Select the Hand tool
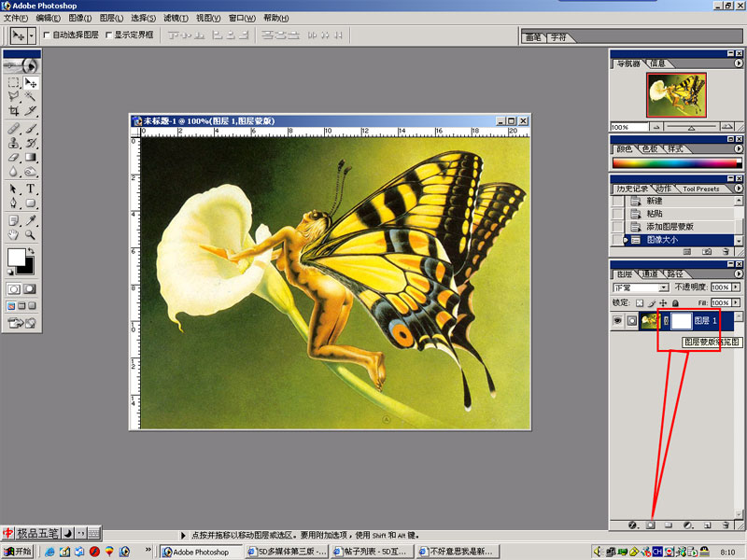 [x=13, y=235]
